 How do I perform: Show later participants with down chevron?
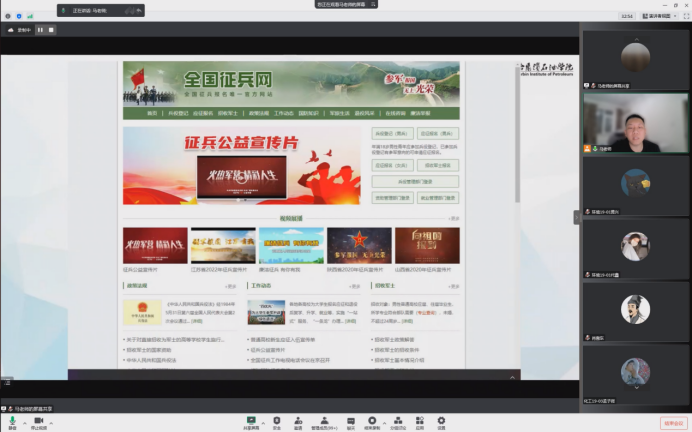pos(636,387)
